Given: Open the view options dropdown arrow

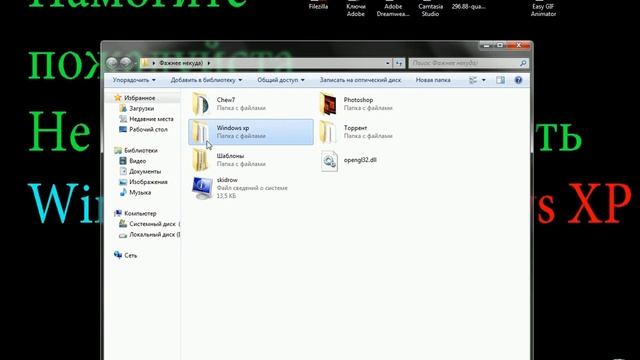Looking at the screenshot, I should [484, 80].
